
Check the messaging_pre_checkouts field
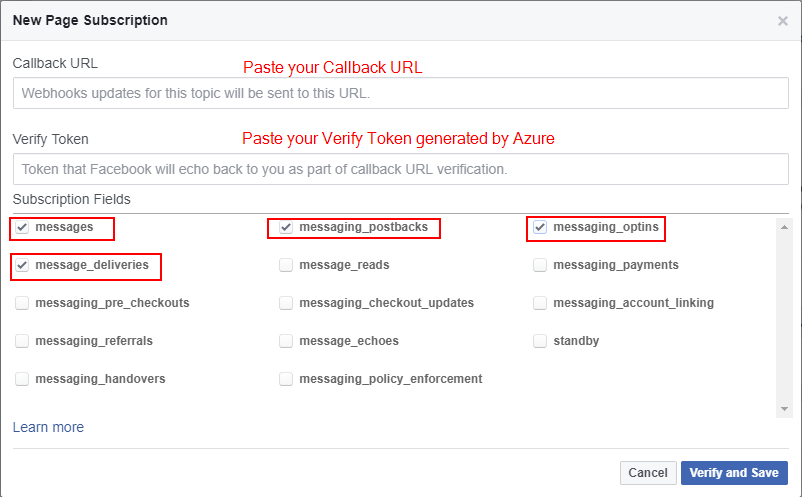pyautogui.click(x=22, y=303)
